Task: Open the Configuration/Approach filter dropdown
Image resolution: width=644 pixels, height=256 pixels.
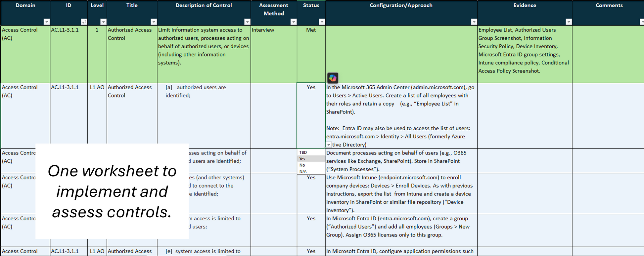Action: pyautogui.click(x=474, y=22)
